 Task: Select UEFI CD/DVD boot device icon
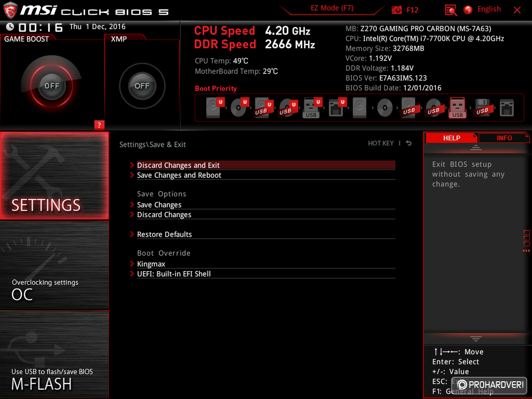point(239,107)
